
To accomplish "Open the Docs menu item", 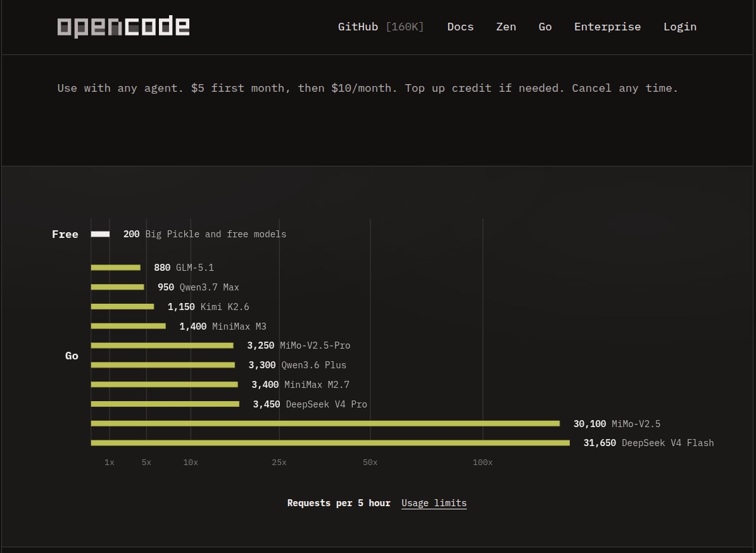I will pos(460,27).
